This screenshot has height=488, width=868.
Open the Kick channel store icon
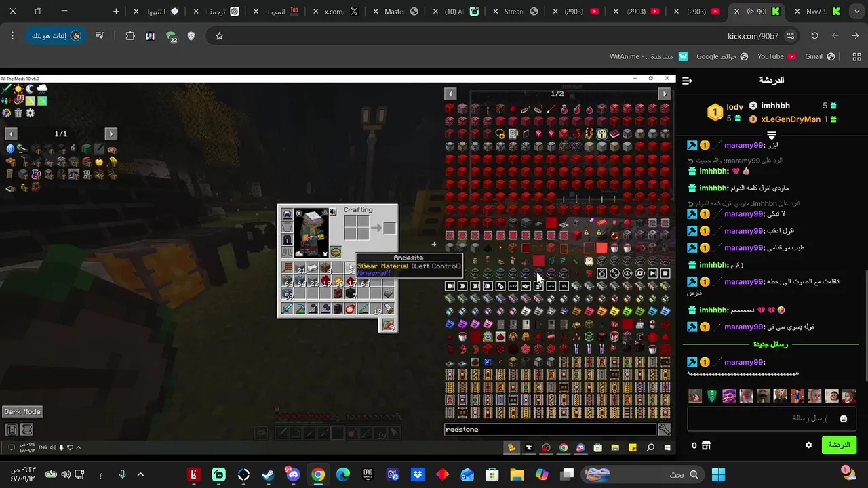point(706,445)
